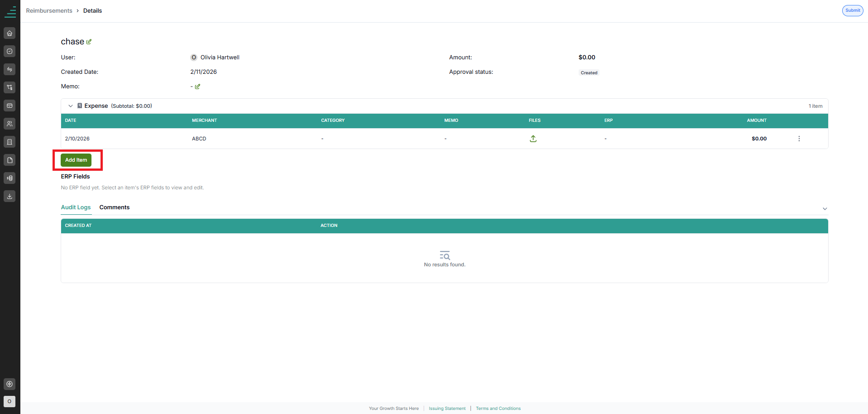Open the ABCD row three-dot menu

(x=799, y=139)
